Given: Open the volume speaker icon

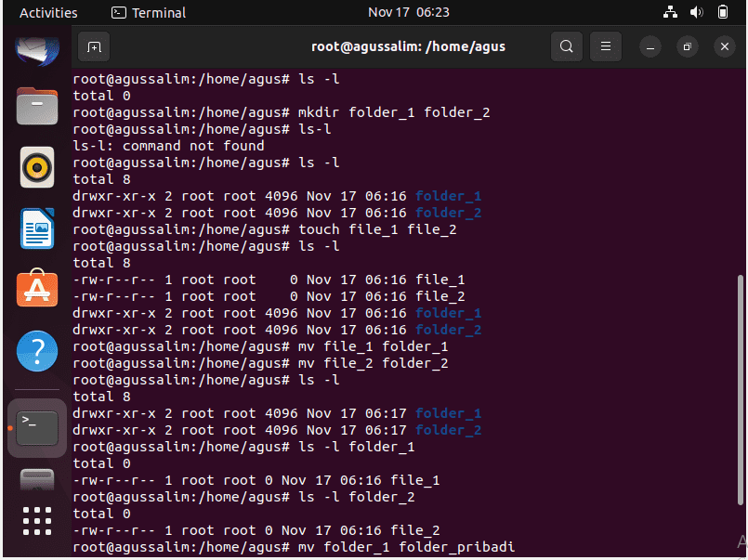Looking at the screenshot, I should coord(697,12).
